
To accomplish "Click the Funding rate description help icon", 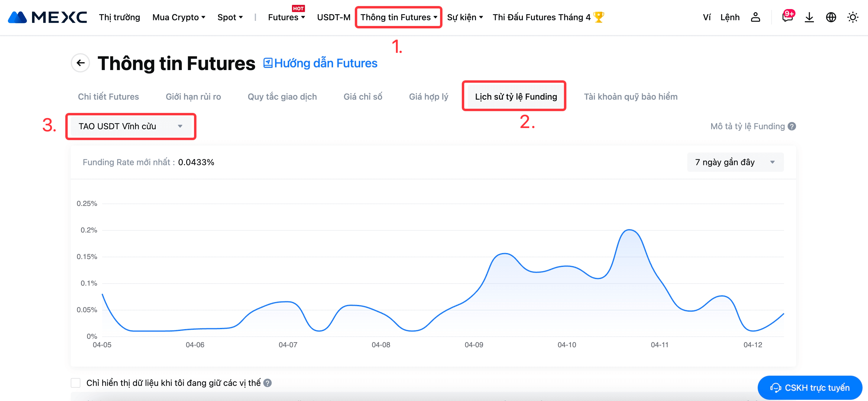I will coord(792,126).
